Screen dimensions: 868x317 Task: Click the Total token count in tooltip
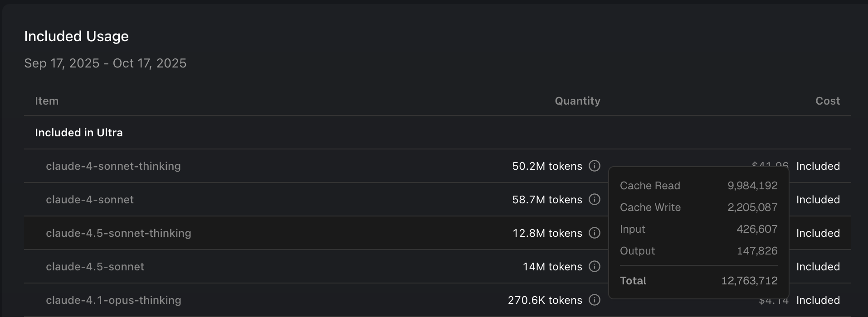(749, 281)
